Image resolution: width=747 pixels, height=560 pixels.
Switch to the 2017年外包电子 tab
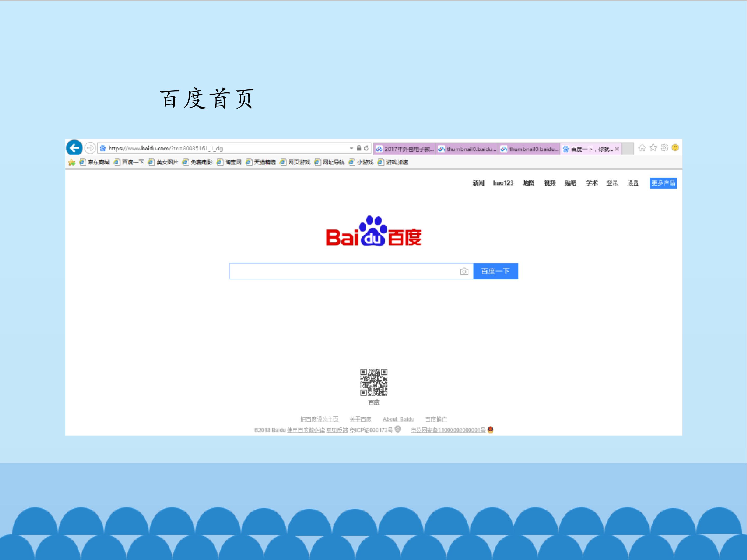(x=405, y=149)
